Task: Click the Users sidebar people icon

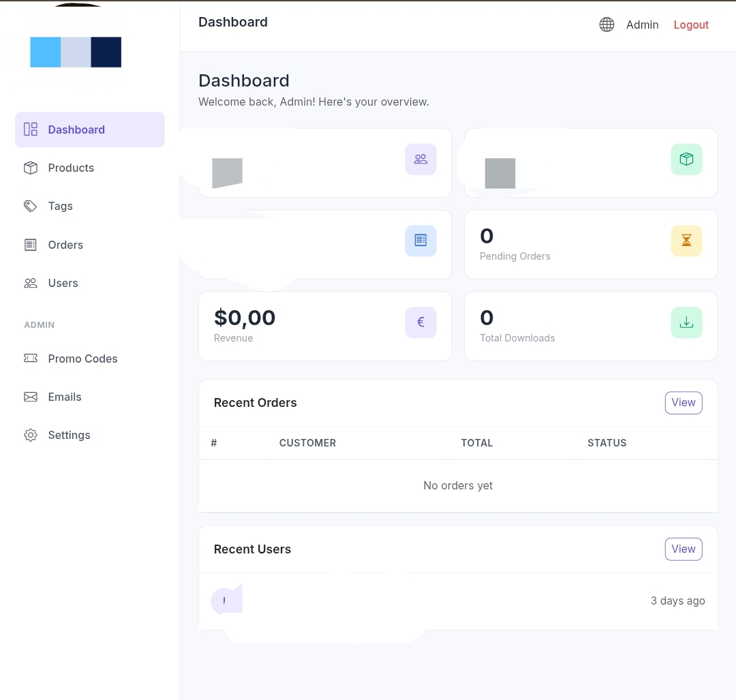Action: tap(31, 283)
